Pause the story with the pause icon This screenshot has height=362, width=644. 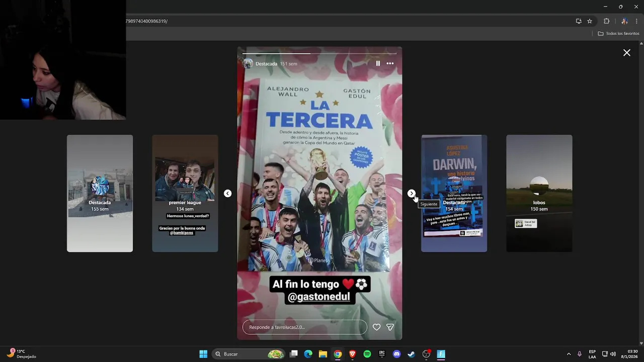point(378,63)
